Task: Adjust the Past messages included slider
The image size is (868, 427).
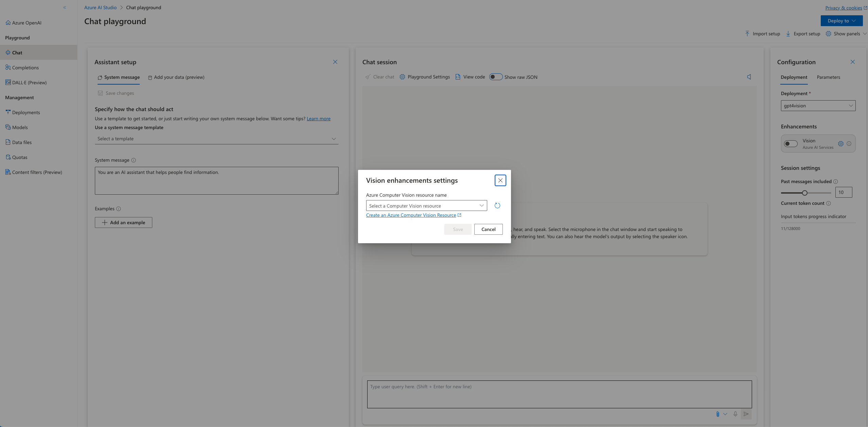Action: (805, 193)
